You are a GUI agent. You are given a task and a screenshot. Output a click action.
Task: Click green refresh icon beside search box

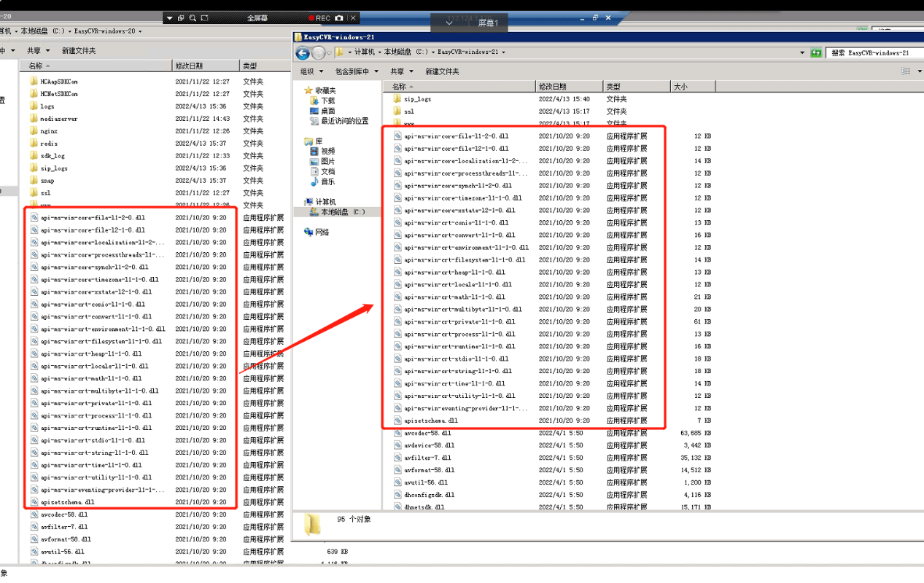coord(816,52)
